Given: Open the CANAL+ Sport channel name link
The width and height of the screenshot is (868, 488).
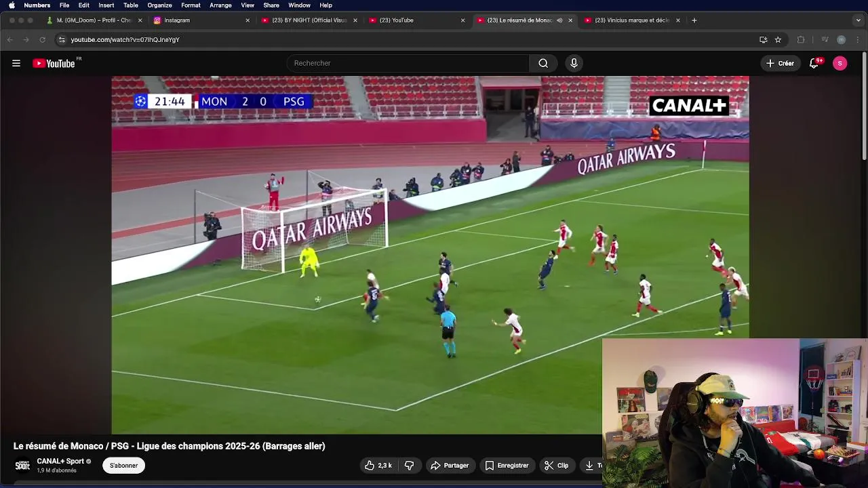Looking at the screenshot, I should pyautogui.click(x=60, y=461).
